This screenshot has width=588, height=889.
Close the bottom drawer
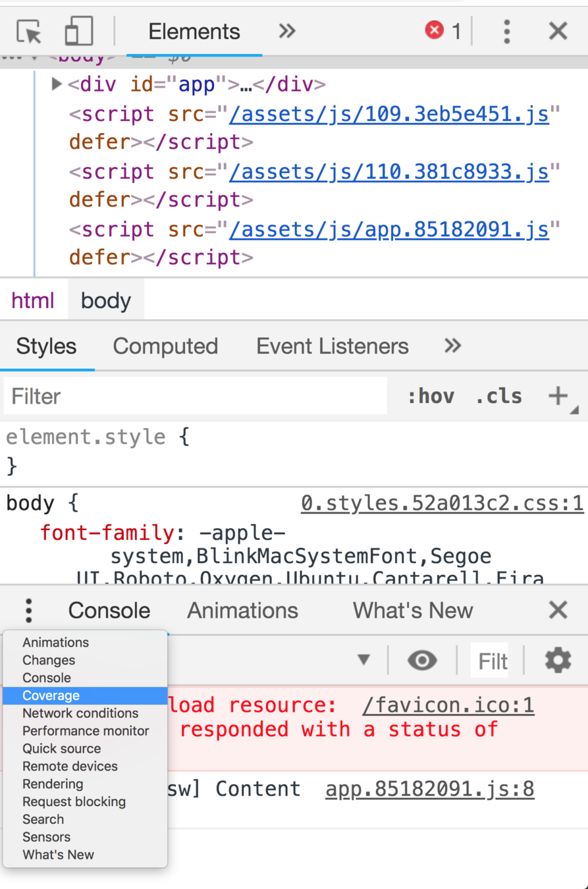[x=558, y=610]
